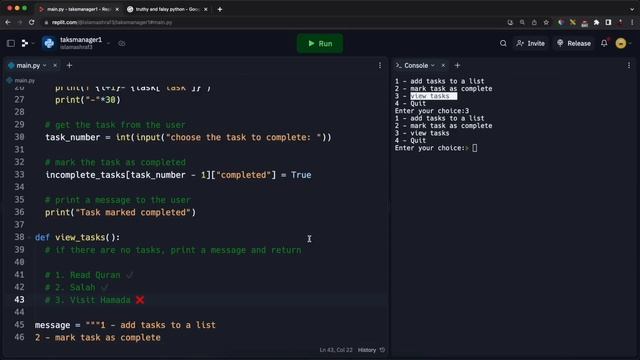This screenshot has height=360, width=640.
Task: Add a new tab in console pane
Action: coord(458,65)
